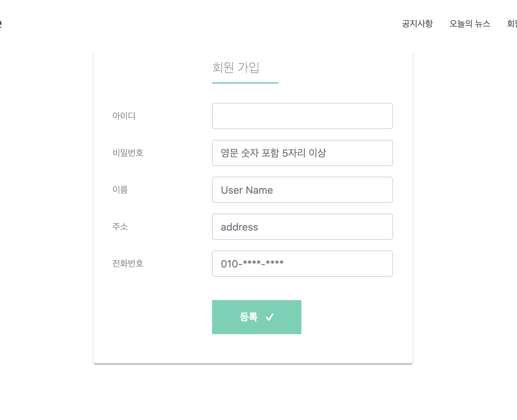
Task: Focus the empty 아이디 input field
Action: [x=302, y=116]
